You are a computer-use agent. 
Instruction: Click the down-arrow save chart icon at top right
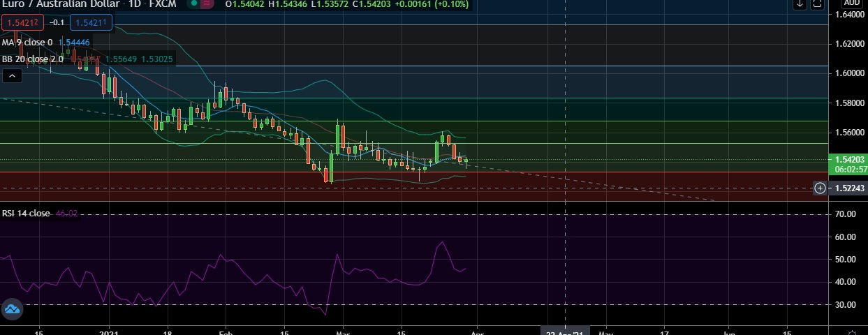click(x=800, y=3)
